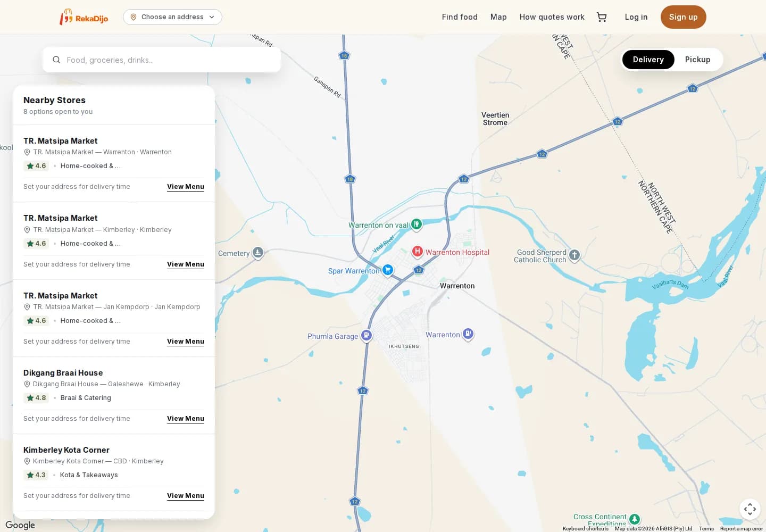This screenshot has width=766, height=532.
Task: Click the IKHUTSENG map label
Action: tap(404, 346)
